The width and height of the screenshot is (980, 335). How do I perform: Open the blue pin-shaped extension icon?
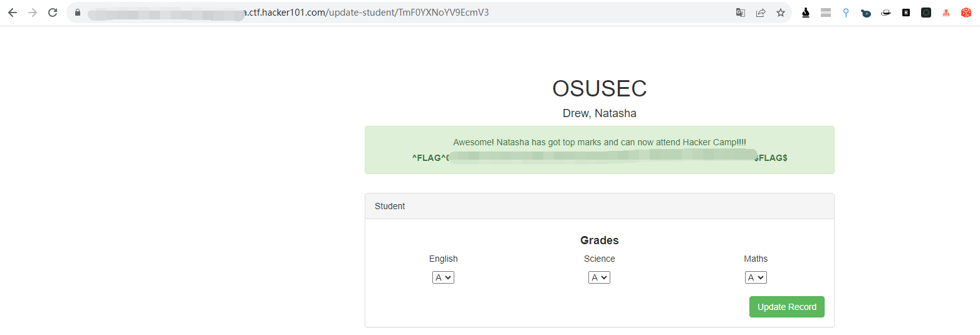[x=846, y=13]
